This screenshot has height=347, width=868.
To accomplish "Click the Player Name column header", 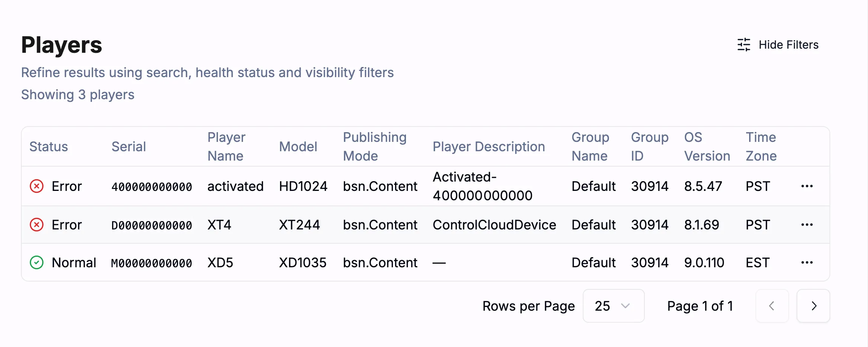I will coord(227,146).
